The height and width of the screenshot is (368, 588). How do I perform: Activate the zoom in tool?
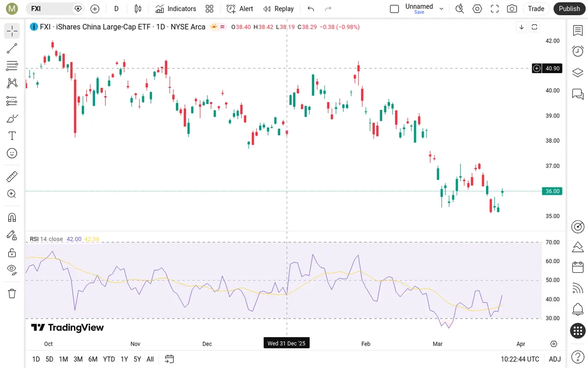click(x=12, y=194)
